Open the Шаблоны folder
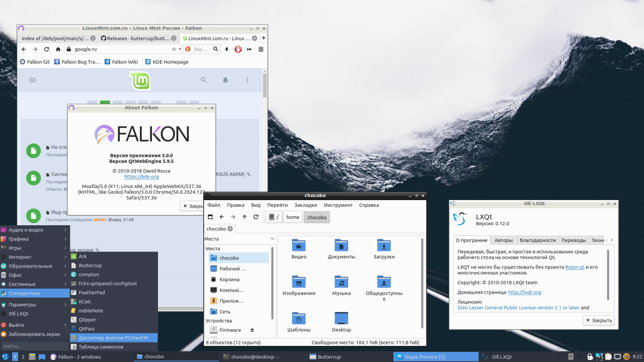Image resolution: width=644 pixels, height=362 pixels. click(x=299, y=322)
